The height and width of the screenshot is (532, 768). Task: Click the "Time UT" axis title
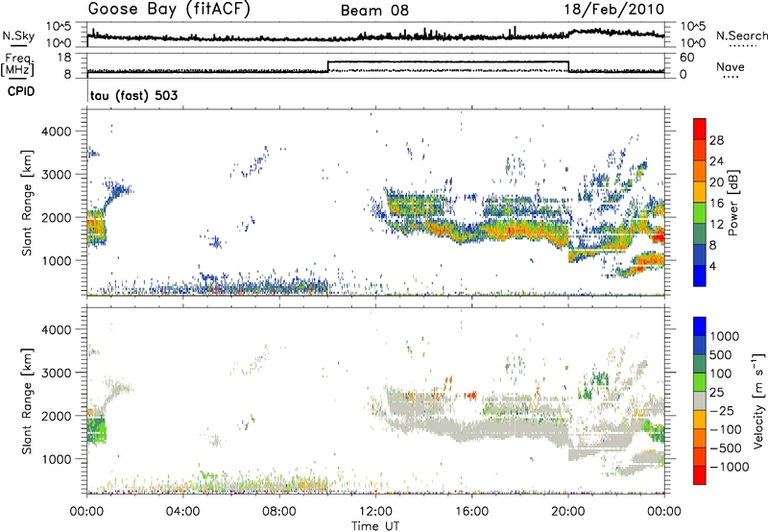click(375, 526)
